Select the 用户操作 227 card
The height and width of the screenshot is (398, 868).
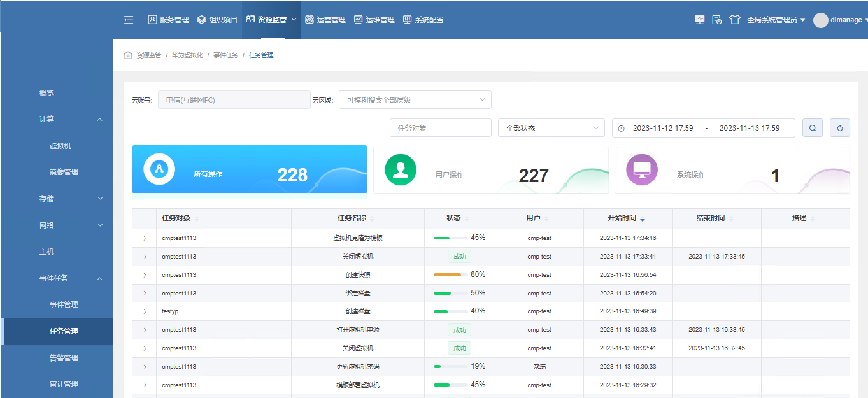tap(491, 170)
